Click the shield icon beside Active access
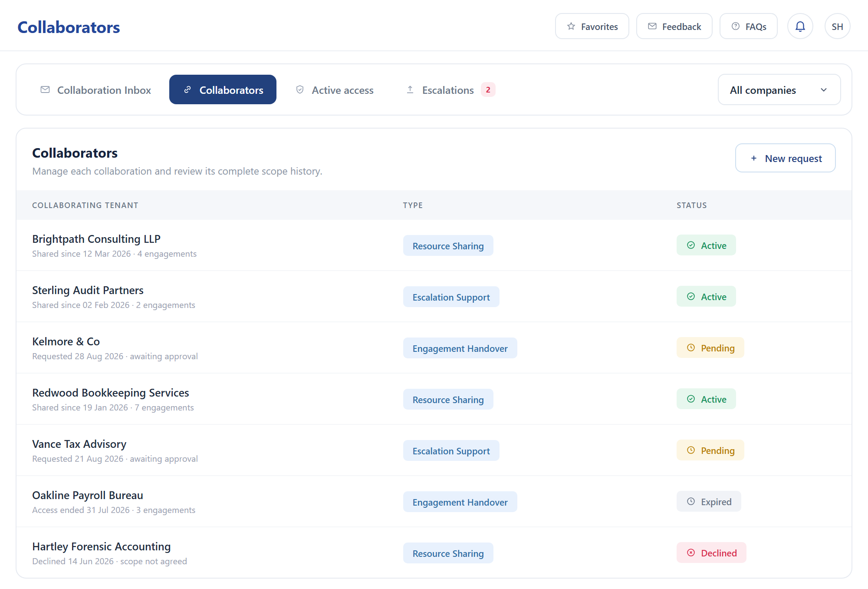Screen dimensions: 868x589 coord(300,89)
